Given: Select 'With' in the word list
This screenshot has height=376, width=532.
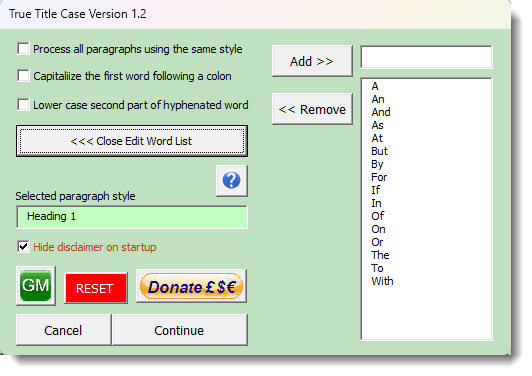Looking at the screenshot, I should (382, 281).
